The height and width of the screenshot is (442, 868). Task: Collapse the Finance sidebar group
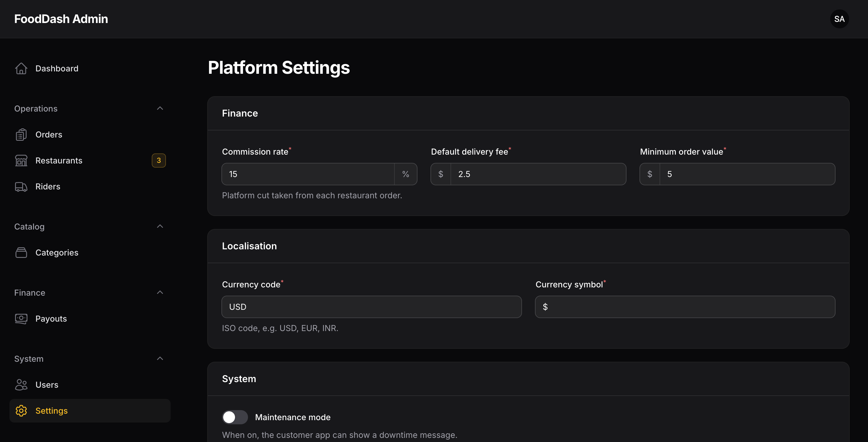click(160, 292)
